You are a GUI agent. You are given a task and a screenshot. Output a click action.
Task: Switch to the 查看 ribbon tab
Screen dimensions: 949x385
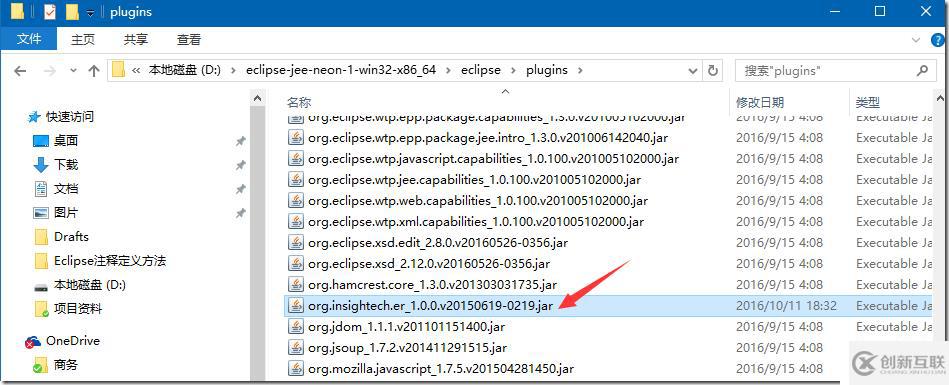pyautogui.click(x=188, y=39)
